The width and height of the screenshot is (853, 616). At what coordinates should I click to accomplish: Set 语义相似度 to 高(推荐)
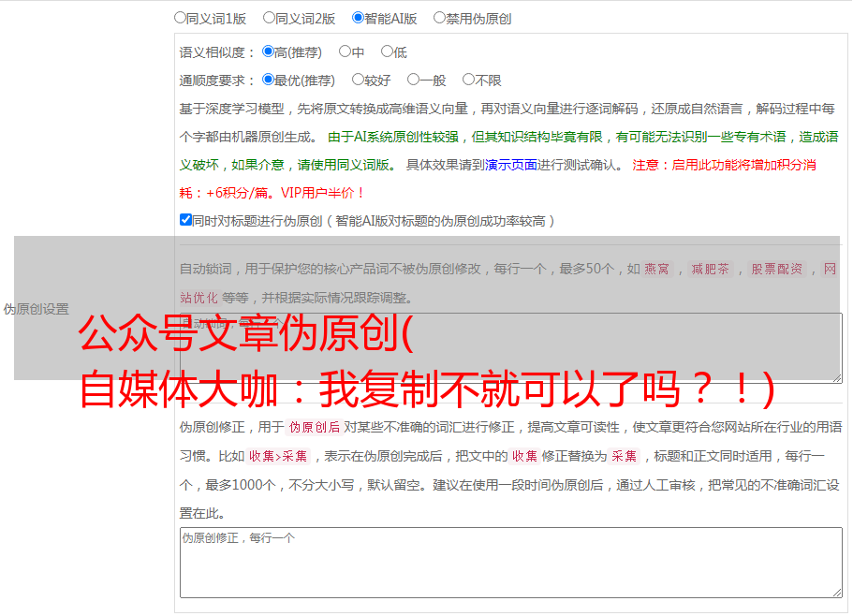point(268,51)
